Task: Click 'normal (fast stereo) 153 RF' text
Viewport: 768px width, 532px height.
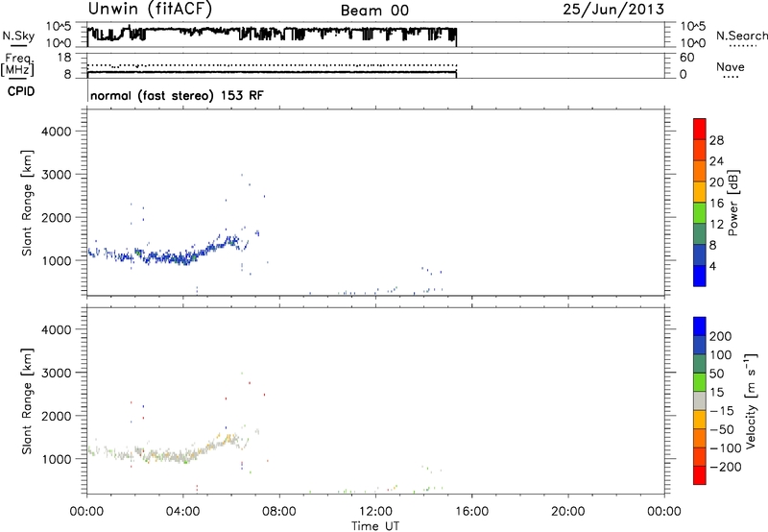Action: point(177,95)
